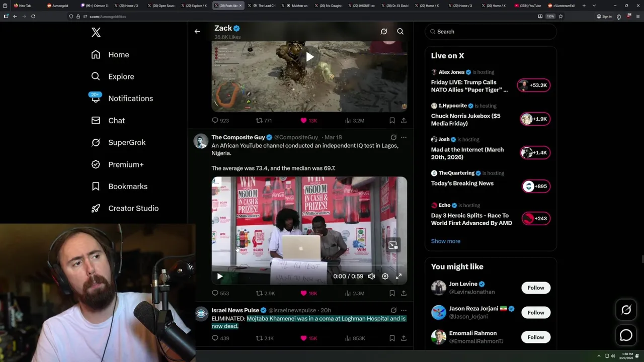Open The Composite Guy profile avatar
Screen dimensions: 644x362
click(x=201, y=141)
